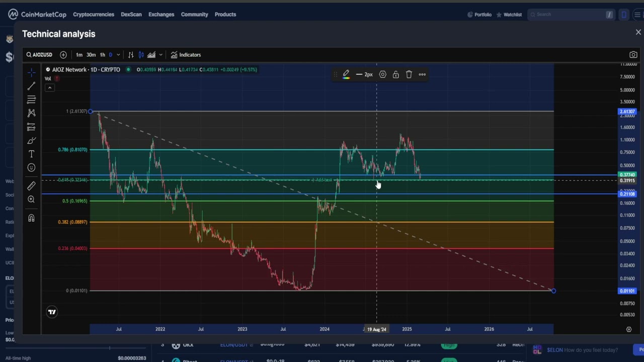
Task: Grab the floating toolbar drag handle
Action: point(335,74)
